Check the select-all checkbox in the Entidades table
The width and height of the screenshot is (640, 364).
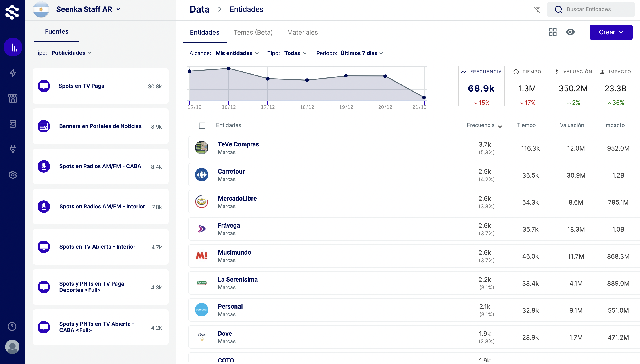tap(202, 126)
